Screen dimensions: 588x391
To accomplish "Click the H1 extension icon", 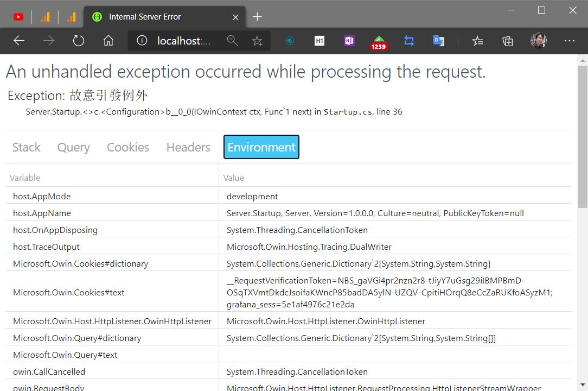I will (x=319, y=41).
